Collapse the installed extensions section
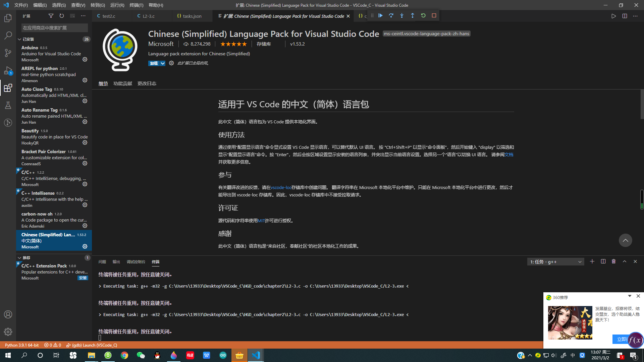 (19, 39)
